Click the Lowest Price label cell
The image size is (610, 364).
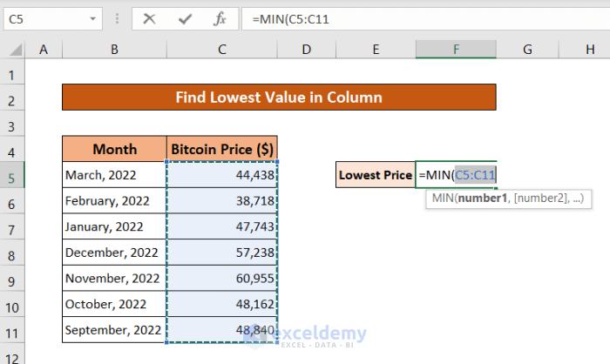pyautogui.click(x=375, y=175)
